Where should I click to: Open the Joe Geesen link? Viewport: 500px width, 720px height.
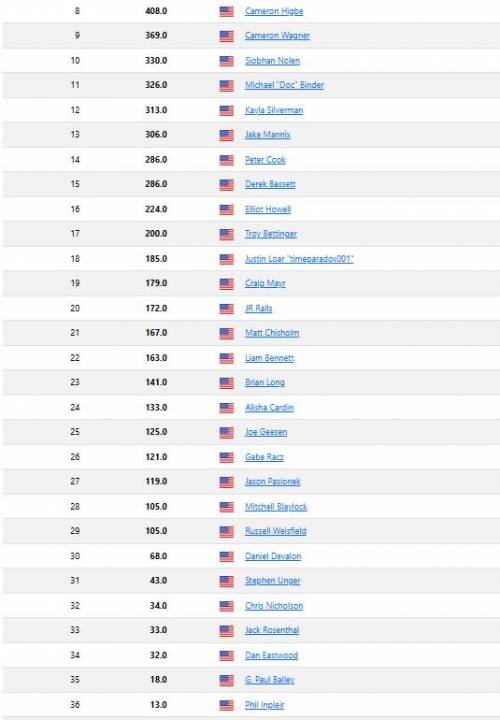[266, 432]
